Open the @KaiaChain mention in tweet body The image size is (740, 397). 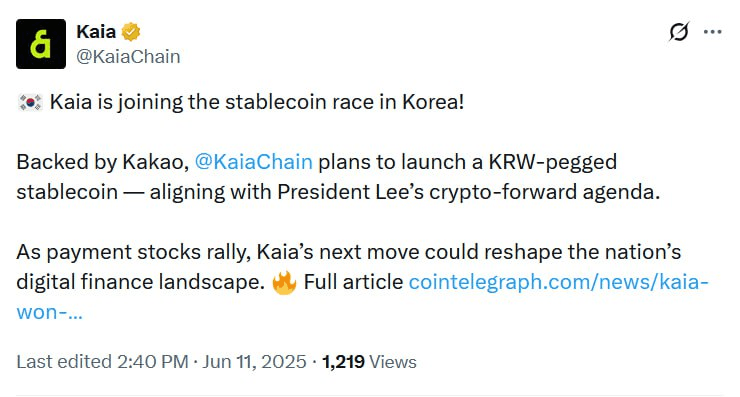pyautogui.click(x=253, y=162)
